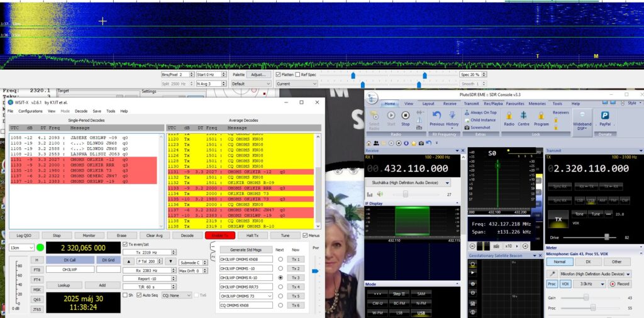The width and height of the screenshot is (644, 318).
Task: Click the Generate Std Msgs button
Action: click(x=246, y=249)
